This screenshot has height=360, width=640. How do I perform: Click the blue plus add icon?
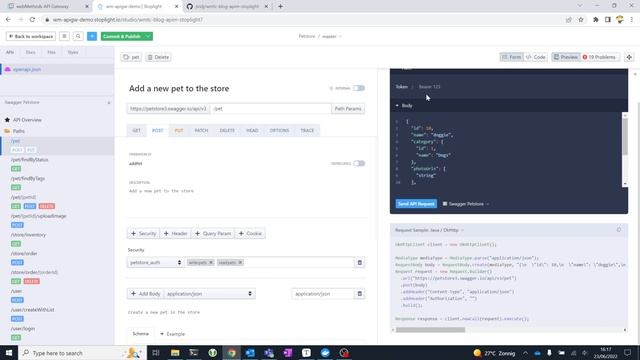tap(92, 36)
